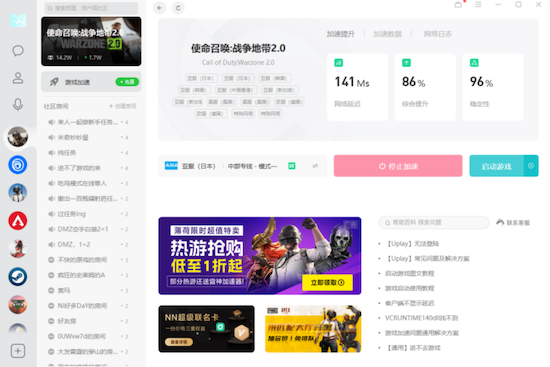This screenshot has width=550, height=367.
Task: Click the ASIA flag badge in server selector
Action: pyautogui.click(x=171, y=166)
